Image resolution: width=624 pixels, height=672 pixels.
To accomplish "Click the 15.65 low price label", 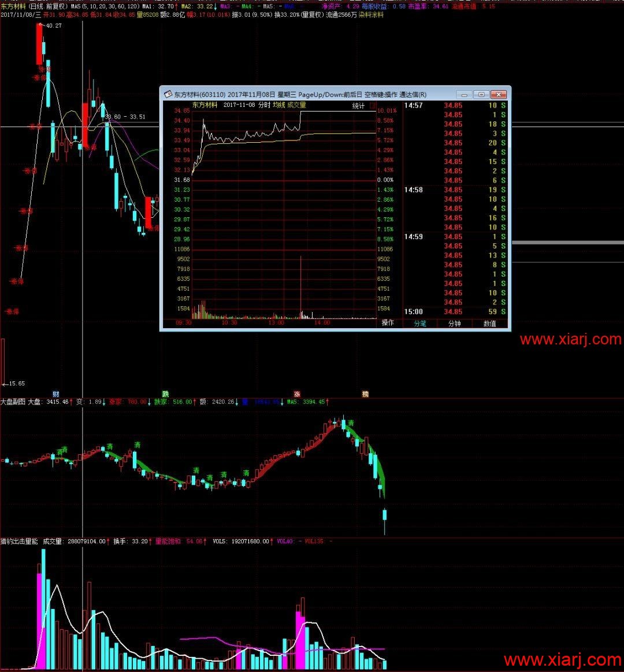I will click(x=17, y=384).
